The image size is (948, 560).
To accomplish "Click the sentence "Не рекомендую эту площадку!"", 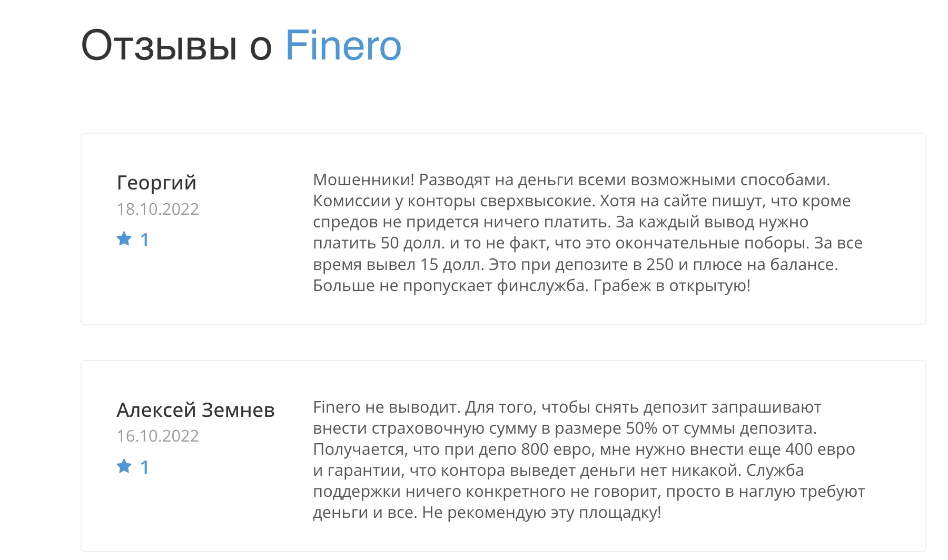I will 541,513.
